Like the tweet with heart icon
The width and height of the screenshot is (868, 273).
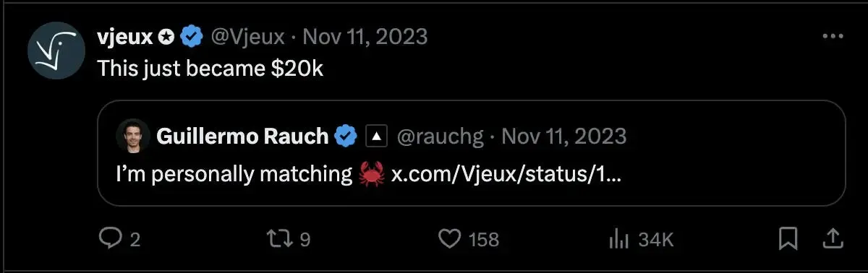pyautogui.click(x=451, y=238)
